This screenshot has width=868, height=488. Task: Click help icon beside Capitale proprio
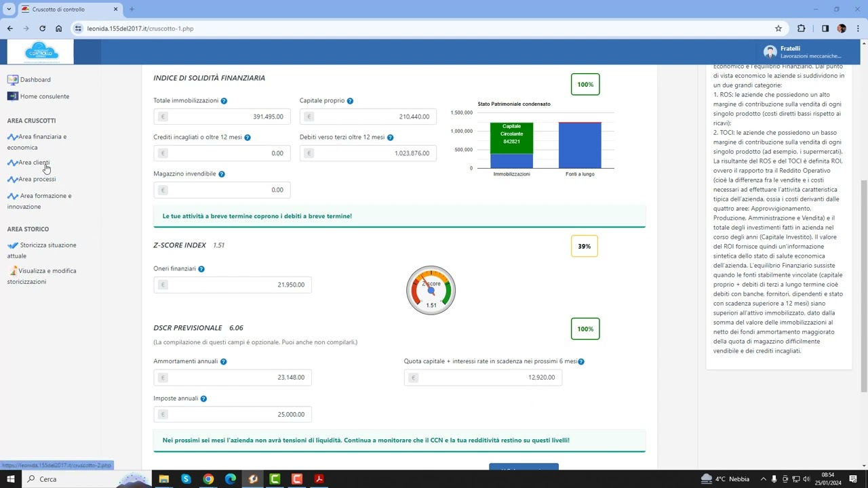(350, 101)
